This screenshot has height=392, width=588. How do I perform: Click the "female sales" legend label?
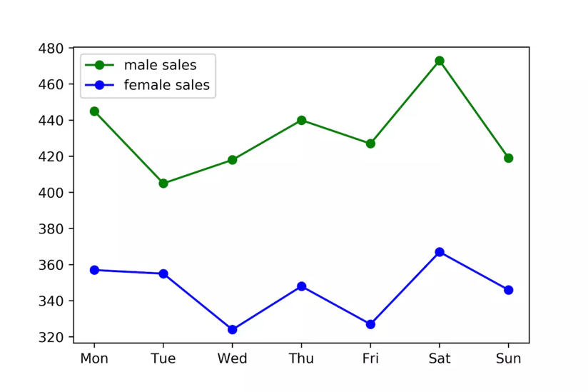pyautogui.click(x=167, y=86)
